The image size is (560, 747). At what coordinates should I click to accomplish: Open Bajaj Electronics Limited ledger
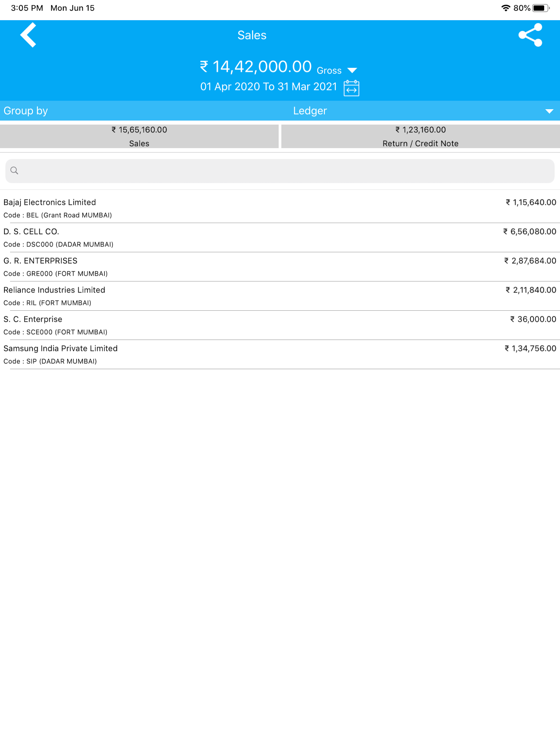click(280, 208)
